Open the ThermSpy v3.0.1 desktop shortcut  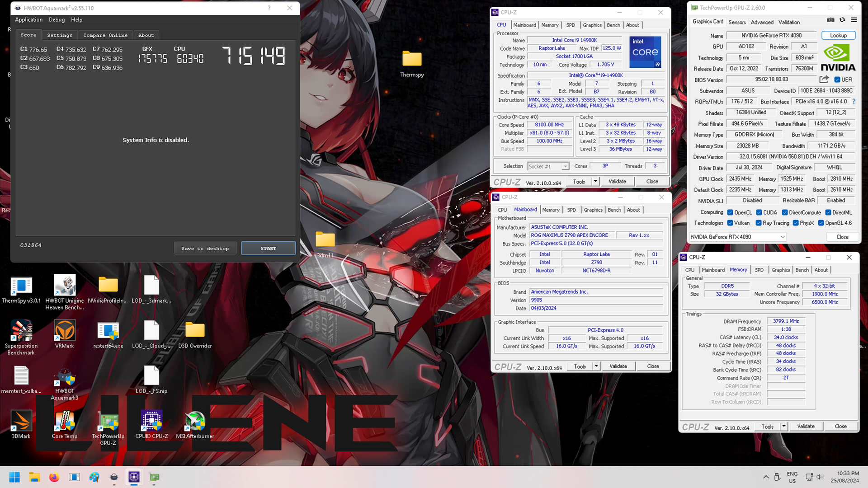(21, 289)
